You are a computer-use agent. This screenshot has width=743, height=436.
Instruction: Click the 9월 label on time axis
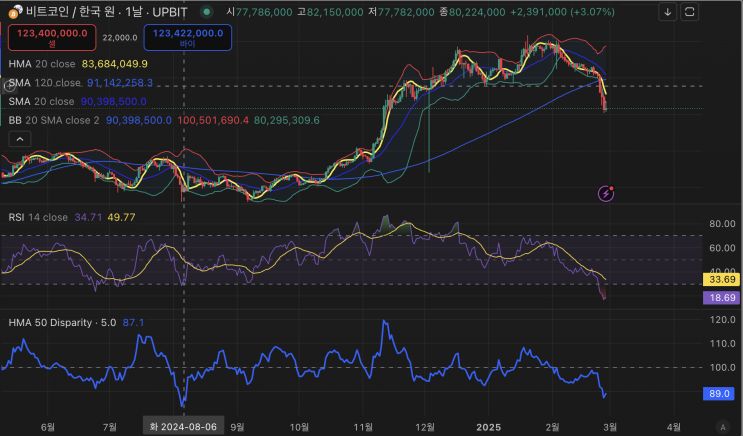(237, 427)
